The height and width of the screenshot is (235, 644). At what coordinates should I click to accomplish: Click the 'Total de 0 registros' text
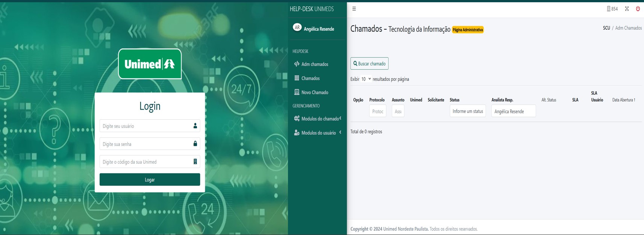(x=366, y=131)
